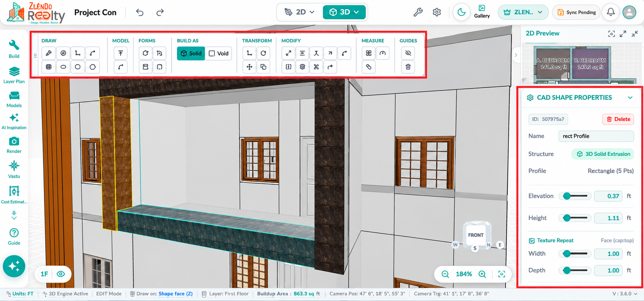Open the Guide help icon

[x=14, y=236]
